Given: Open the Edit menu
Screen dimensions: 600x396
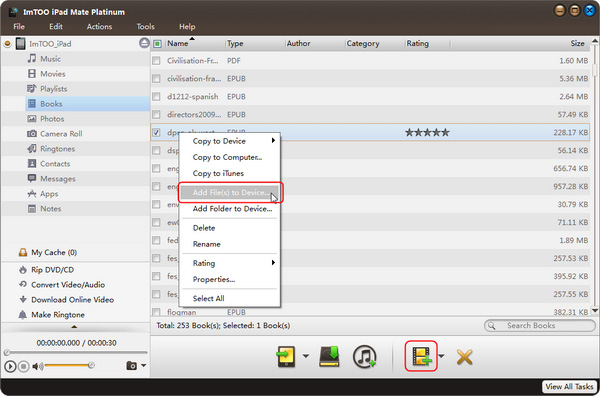Looking at the screenshot, I should coord(56,26).
